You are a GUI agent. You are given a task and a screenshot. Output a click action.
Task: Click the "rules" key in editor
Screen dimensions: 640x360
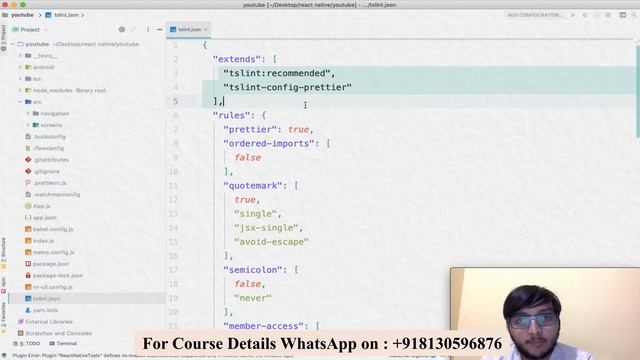click(231, 115)
